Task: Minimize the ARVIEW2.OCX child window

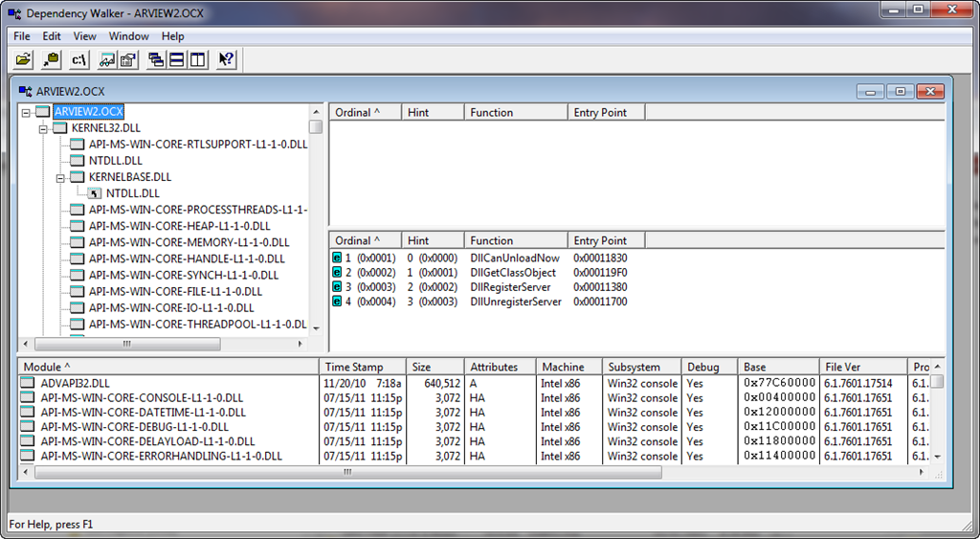Action: click(871, 91)
